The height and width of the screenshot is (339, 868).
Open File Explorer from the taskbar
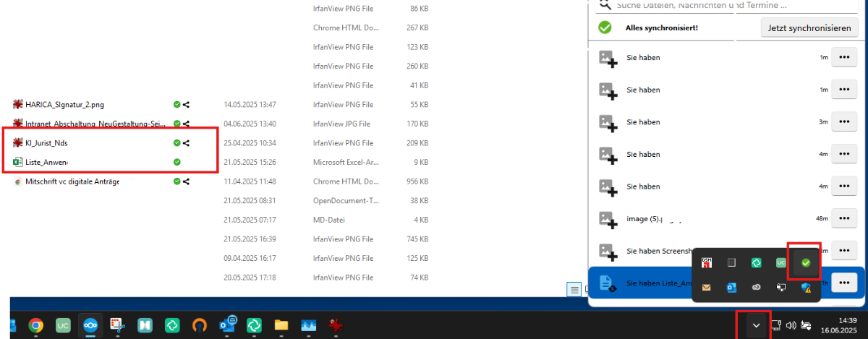pyautogui.click(x=281, y=326)
